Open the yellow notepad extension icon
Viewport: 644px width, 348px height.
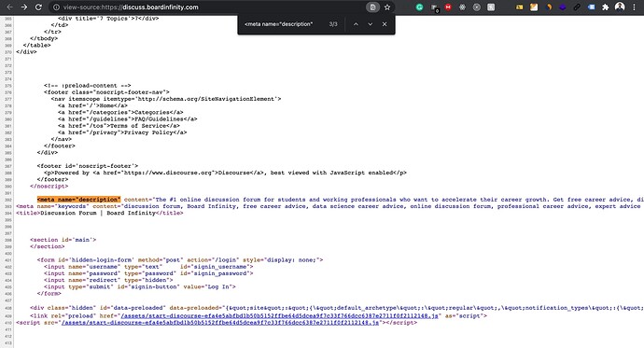(x=534, y=7)
